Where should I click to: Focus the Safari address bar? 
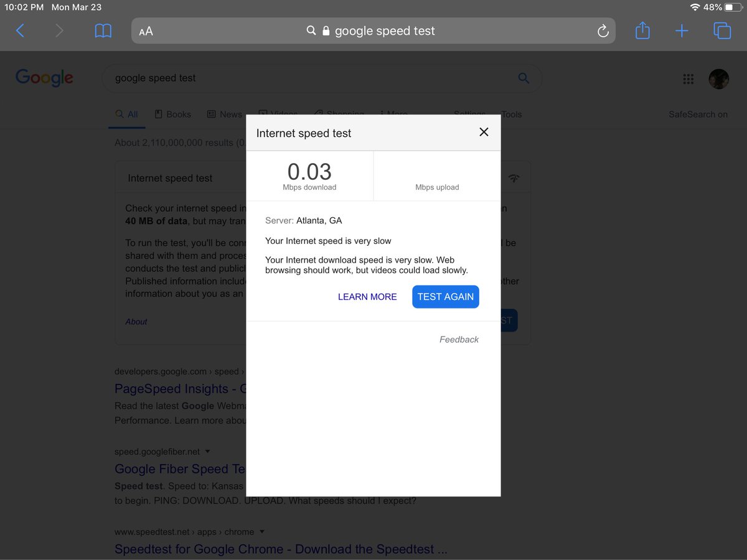374,30
